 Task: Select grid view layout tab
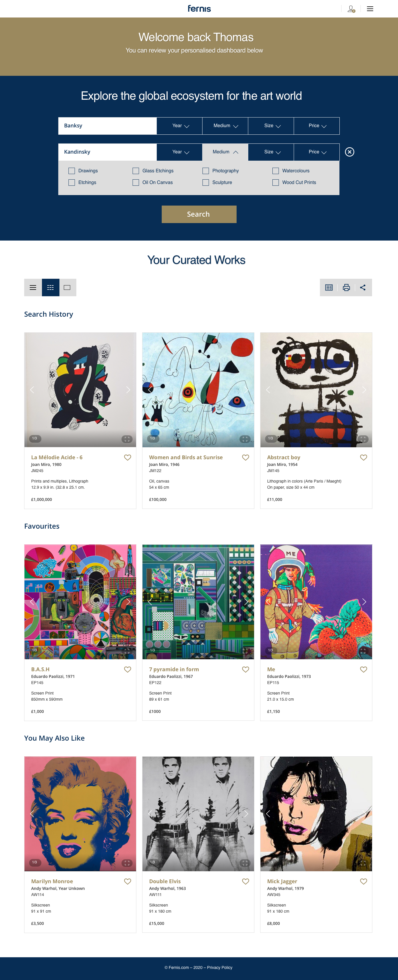click(51, 287)
